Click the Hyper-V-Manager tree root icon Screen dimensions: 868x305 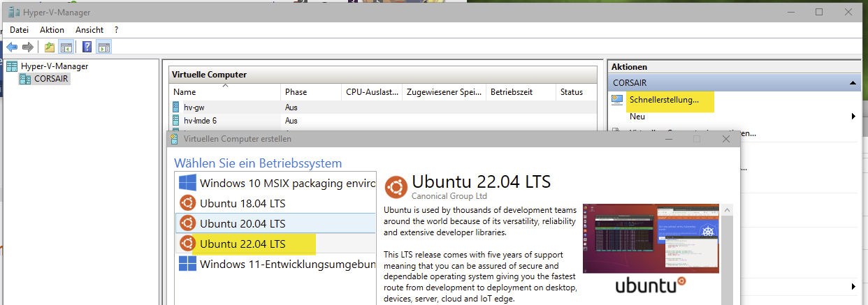pos(12,66)
